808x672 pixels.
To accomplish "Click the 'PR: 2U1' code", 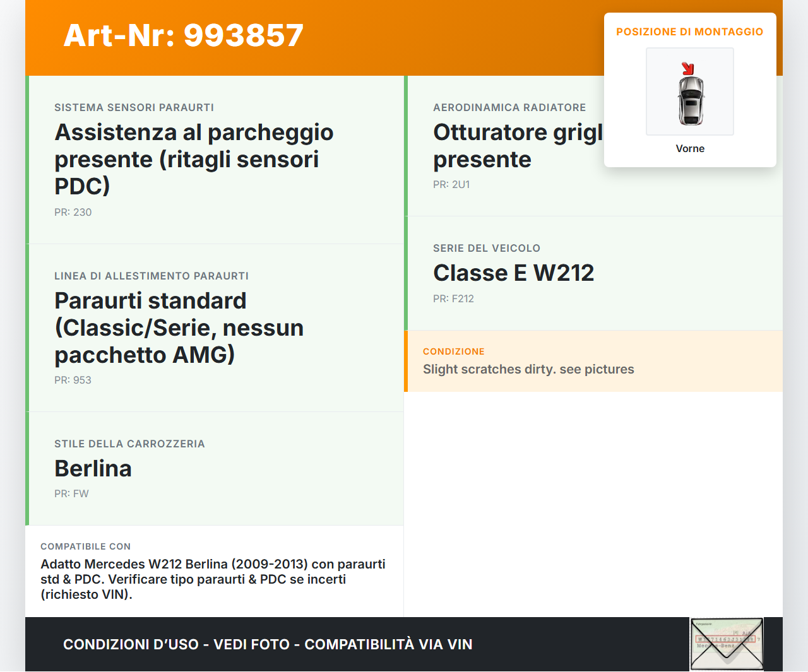I will tap(451, 185).
